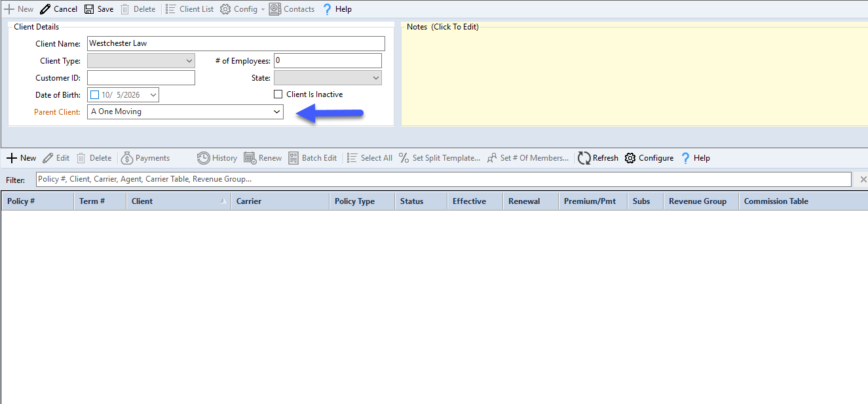Open the Date of Birth calendar dropdown
Image resolution: width=868 pixels, height=404 pixels.
(153, 95)
